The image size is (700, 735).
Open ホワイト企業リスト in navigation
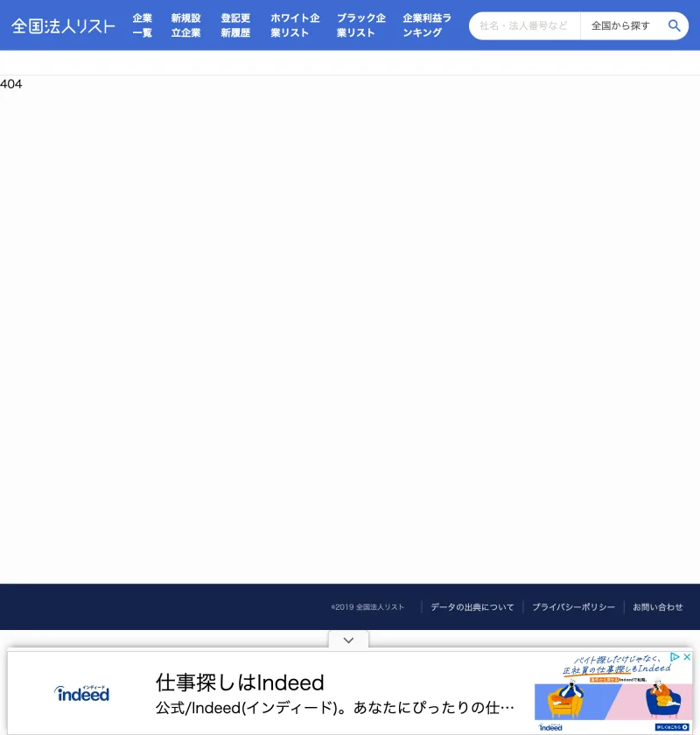coord(295,25)
